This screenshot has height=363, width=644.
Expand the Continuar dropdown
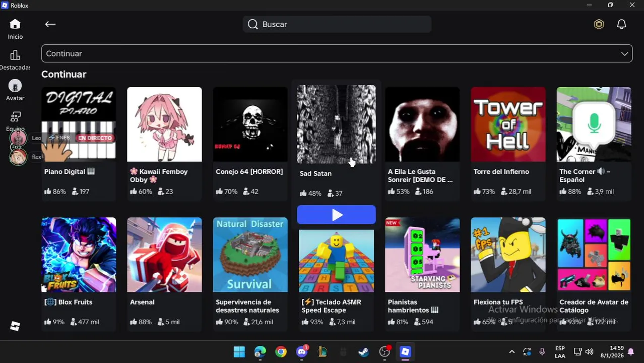coord(337,53)
